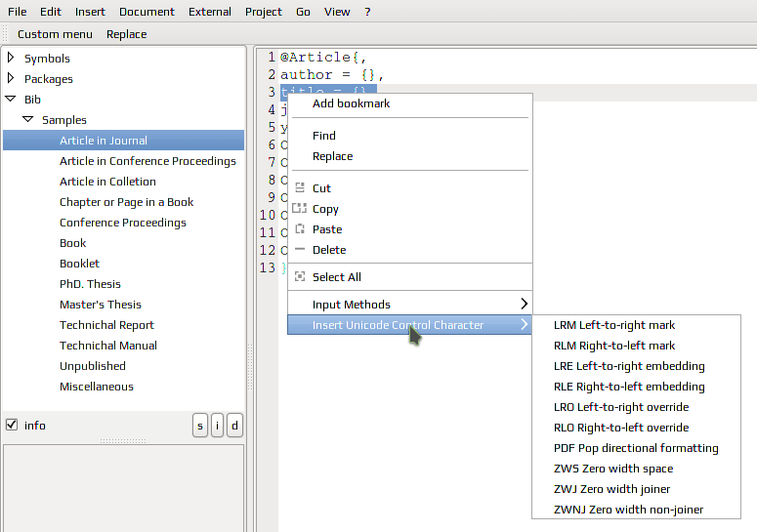
Task: Expand the Symbols tree node
Action: click(x=11, y=58)
